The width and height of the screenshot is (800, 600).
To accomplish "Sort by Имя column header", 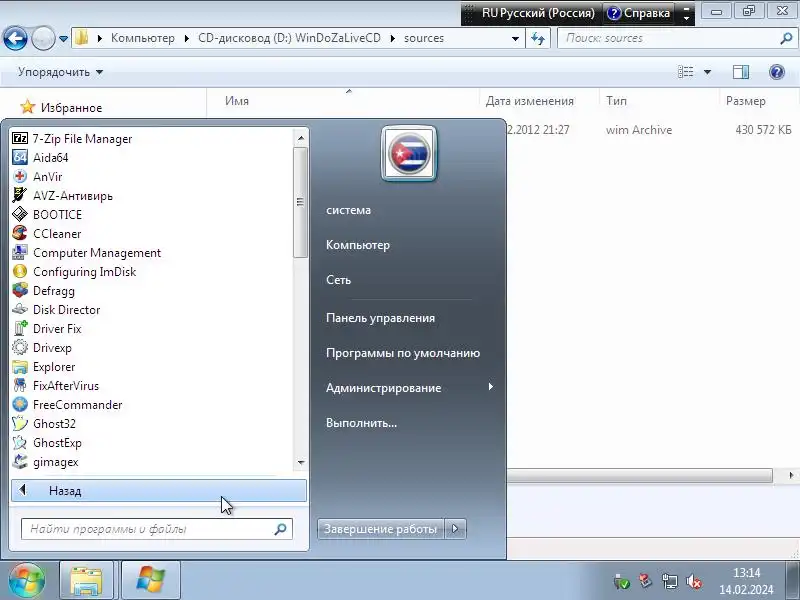I will 237,101.
